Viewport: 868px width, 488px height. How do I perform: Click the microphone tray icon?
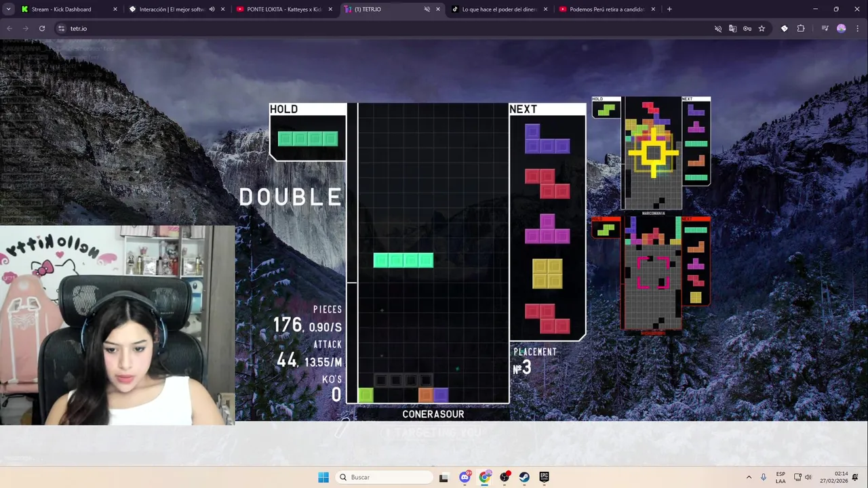[764, 477]
